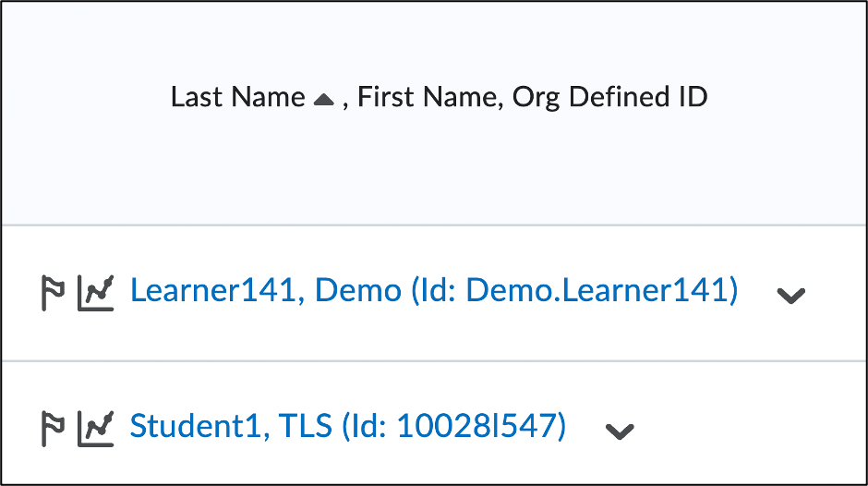Toggle the flag icon for Student1
The width and height of the screenshot is (868, 486).
[x=52, y=428]
